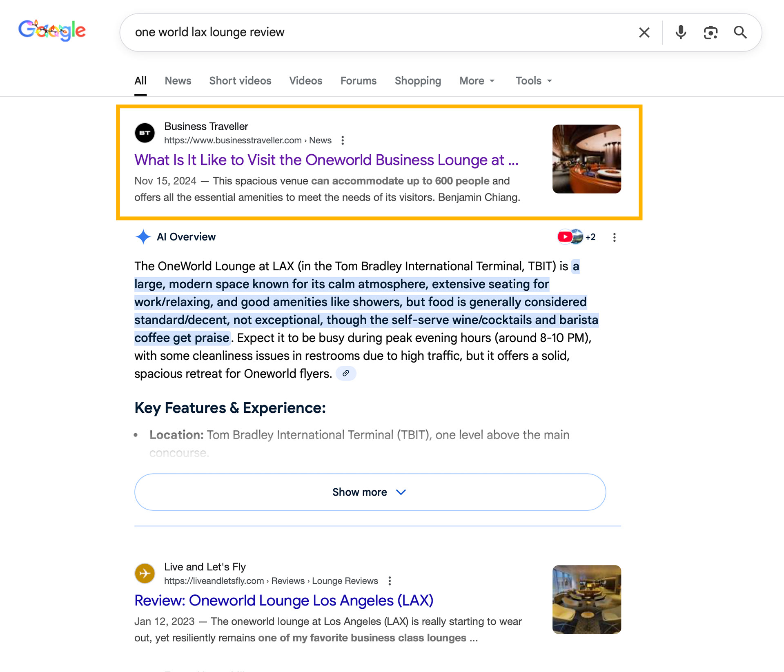Screen dimensions: 784x672
Task: Open Review: Oneworld Lounge Los Angeles link
Action: pyautogui.click(x=283, y=600)
